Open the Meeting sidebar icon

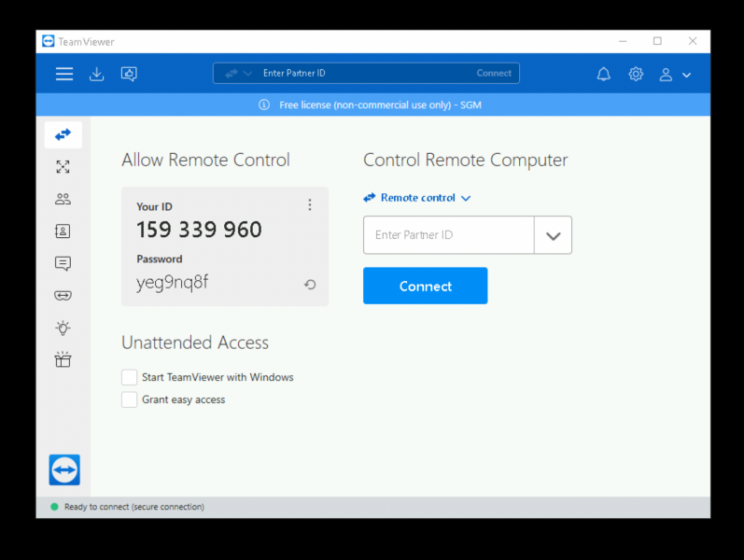coord(63,199)
